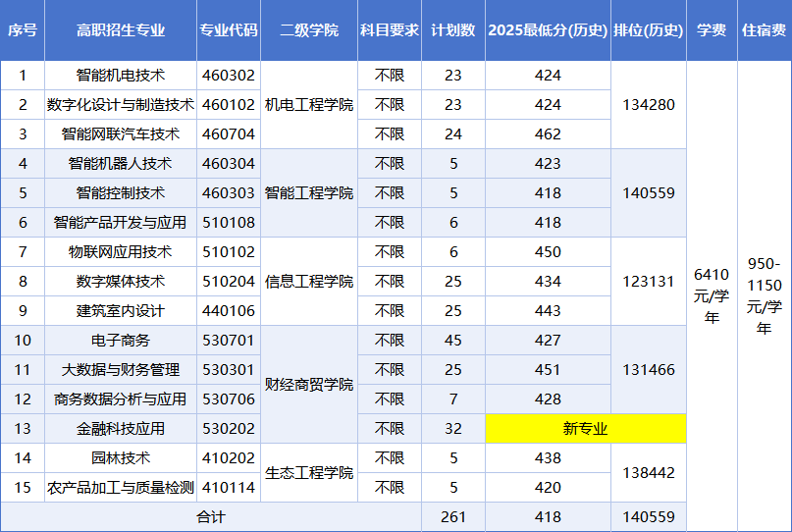Click the 园林技术 major cell
The image size is (792, 532).
click(121, 457)
